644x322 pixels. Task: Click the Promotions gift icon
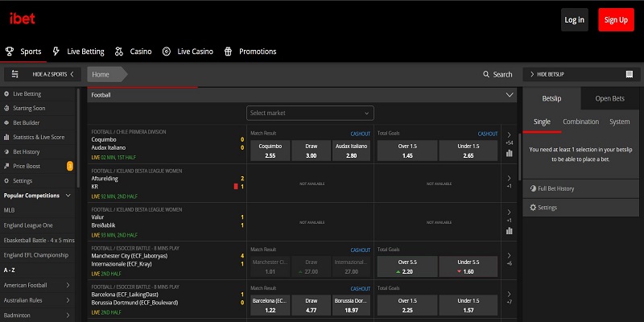[x=229, y=52]
